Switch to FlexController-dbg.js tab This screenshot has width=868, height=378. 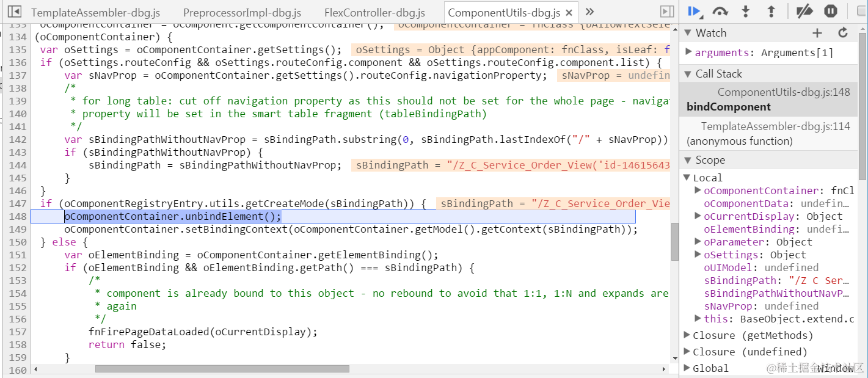click(x=375, y=12)
